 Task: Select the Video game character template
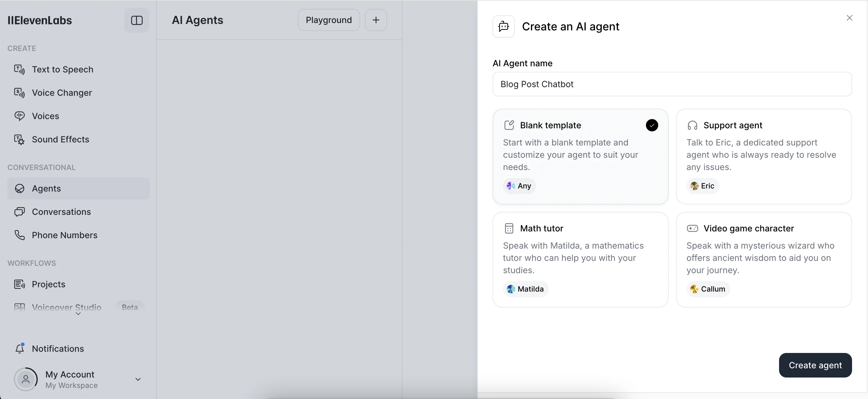[763, 259]
